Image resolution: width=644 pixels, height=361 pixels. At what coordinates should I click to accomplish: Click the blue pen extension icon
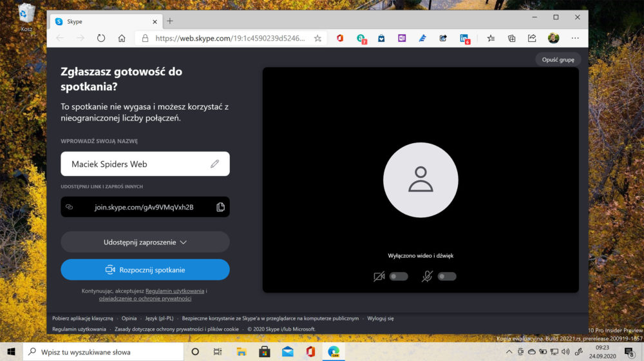422,38
